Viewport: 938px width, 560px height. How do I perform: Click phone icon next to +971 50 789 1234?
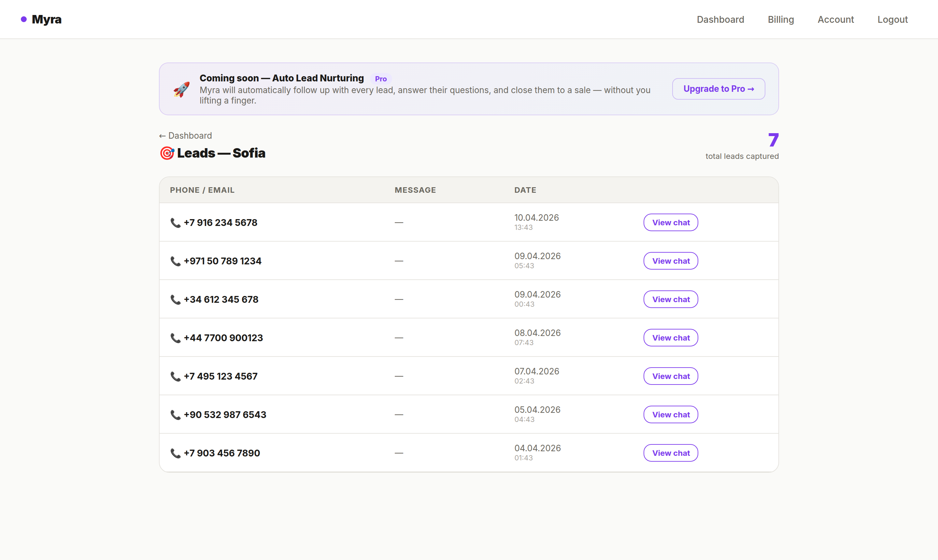coord(176,261)
